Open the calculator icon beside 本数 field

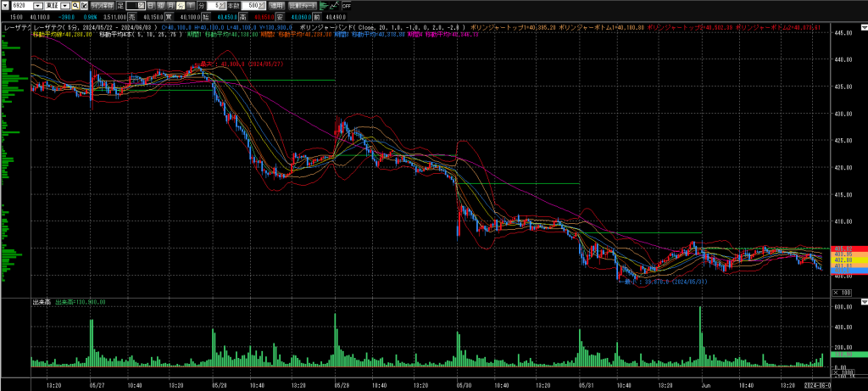(x=262, y=5)
